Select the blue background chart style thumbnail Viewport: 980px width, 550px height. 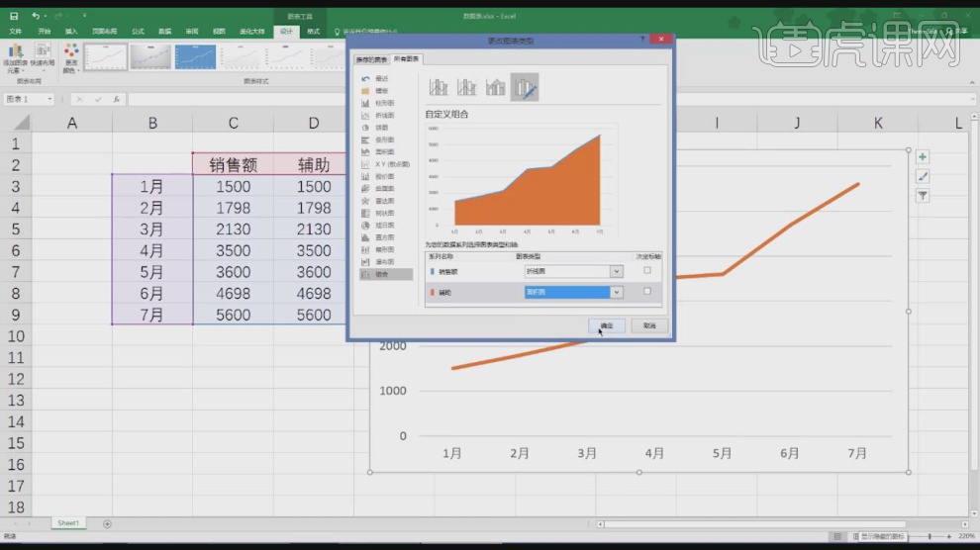[x=195, y=56]
